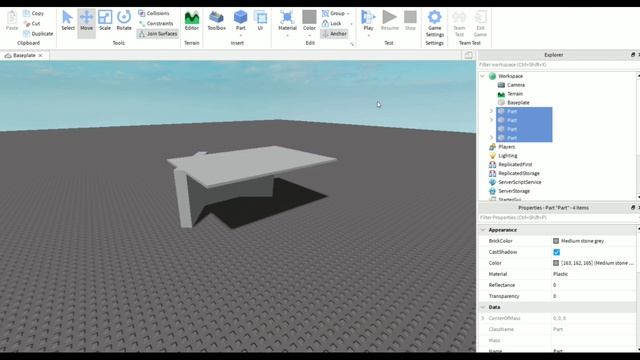Copy the selected parts
640x360 pixels.
[33, 13]
